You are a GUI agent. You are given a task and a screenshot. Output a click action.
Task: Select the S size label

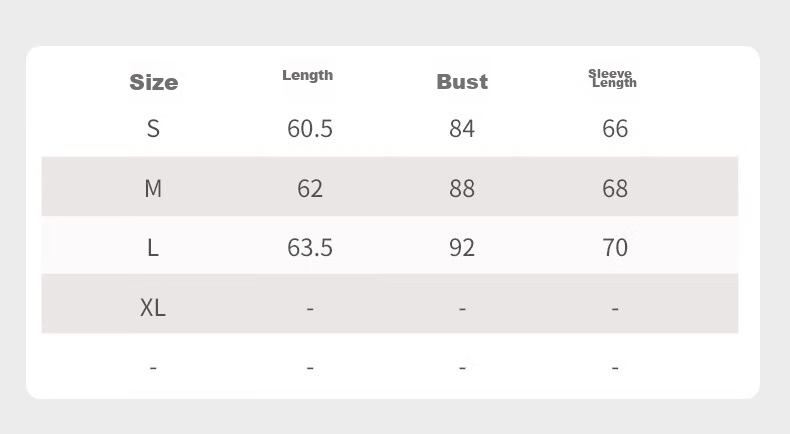(153, 129)
